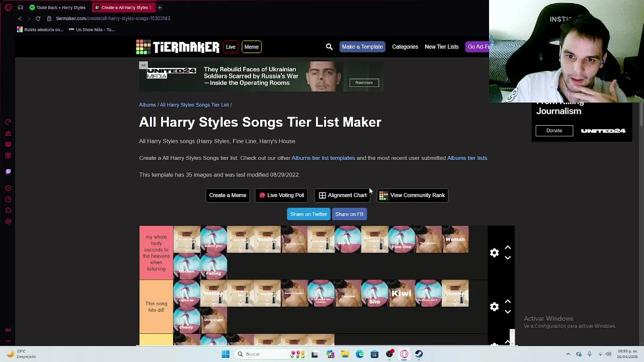Image resolution: width=644 pixels, height=362 pixels.
Task: Open File Explorer from taskbar
Action: [345, 354]
